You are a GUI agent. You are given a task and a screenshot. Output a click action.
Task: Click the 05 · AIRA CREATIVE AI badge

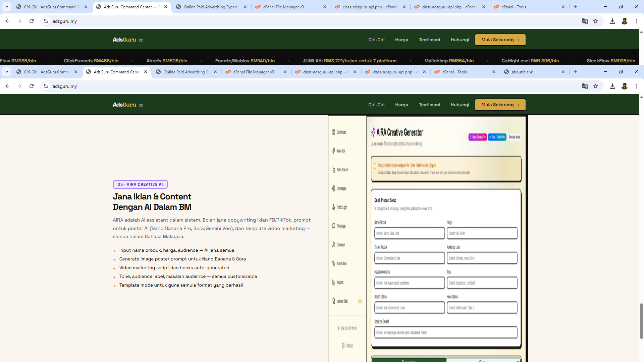[x=140, y=184]
